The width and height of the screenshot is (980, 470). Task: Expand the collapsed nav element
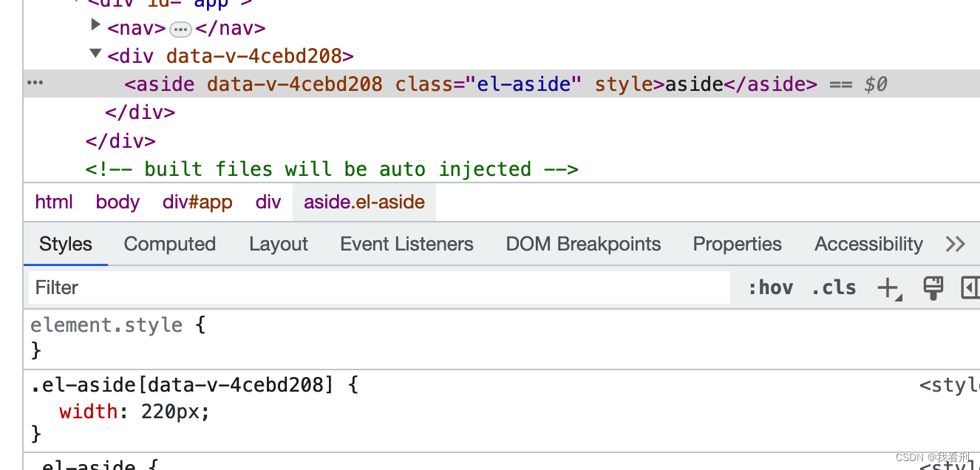tap(95, 25)
